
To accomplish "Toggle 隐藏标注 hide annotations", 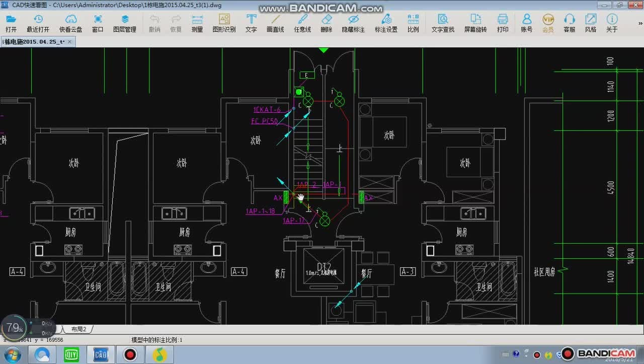I will 353,23.
